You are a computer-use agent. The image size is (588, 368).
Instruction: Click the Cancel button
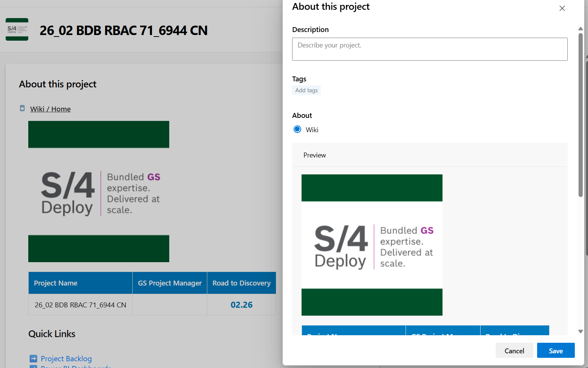click(514, 351)
